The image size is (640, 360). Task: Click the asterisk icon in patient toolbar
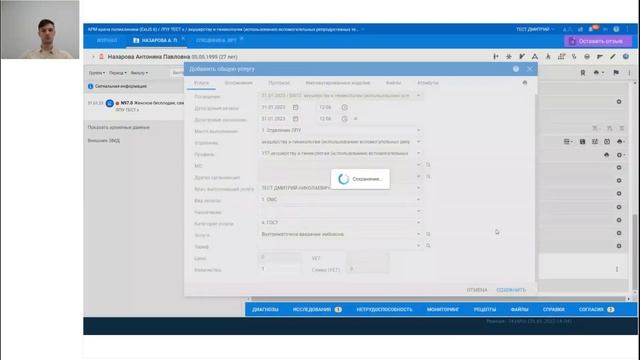509,57
